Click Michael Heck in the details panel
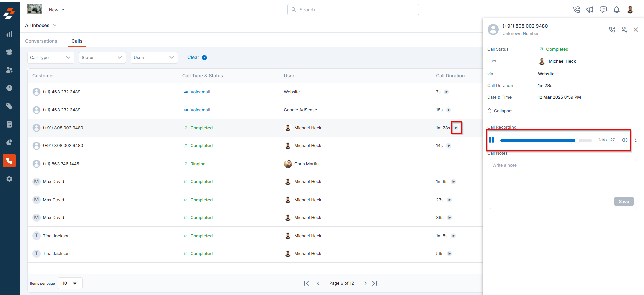 coord(562,61)
